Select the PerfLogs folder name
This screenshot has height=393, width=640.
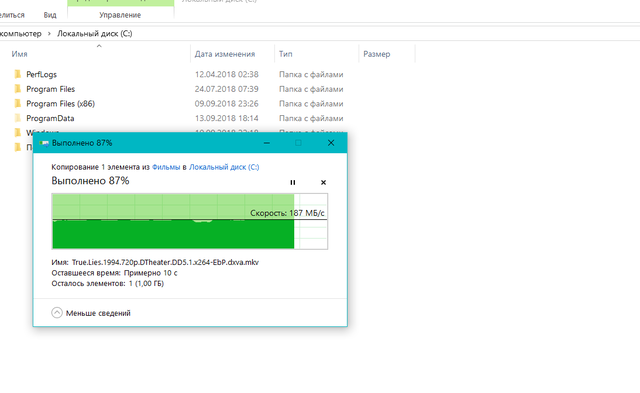tap(42, 74)
